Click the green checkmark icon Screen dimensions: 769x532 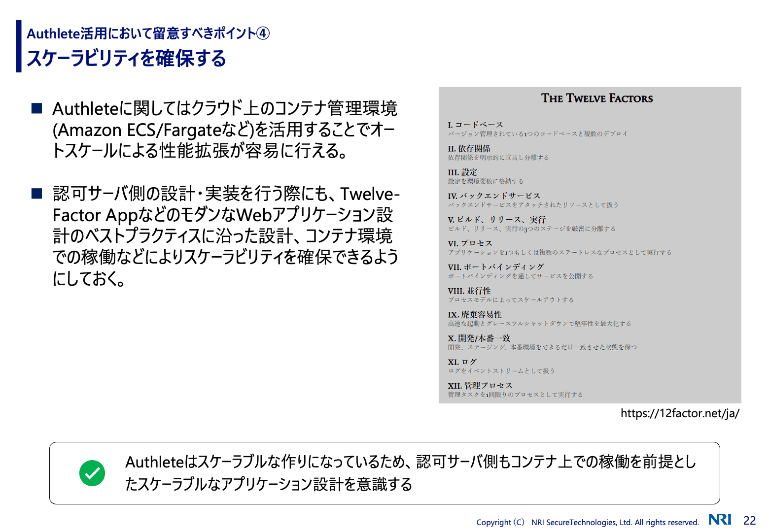[92, 473]
